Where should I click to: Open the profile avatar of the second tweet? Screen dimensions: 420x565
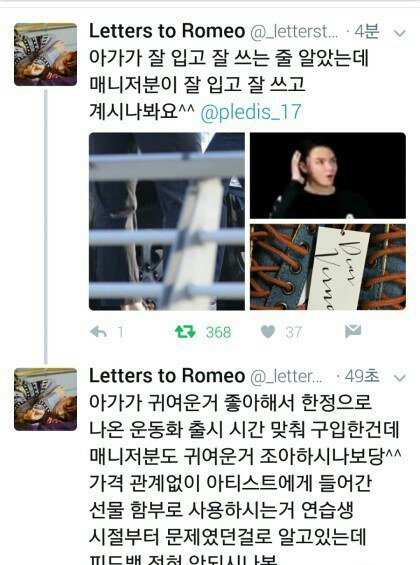[45, 399]
